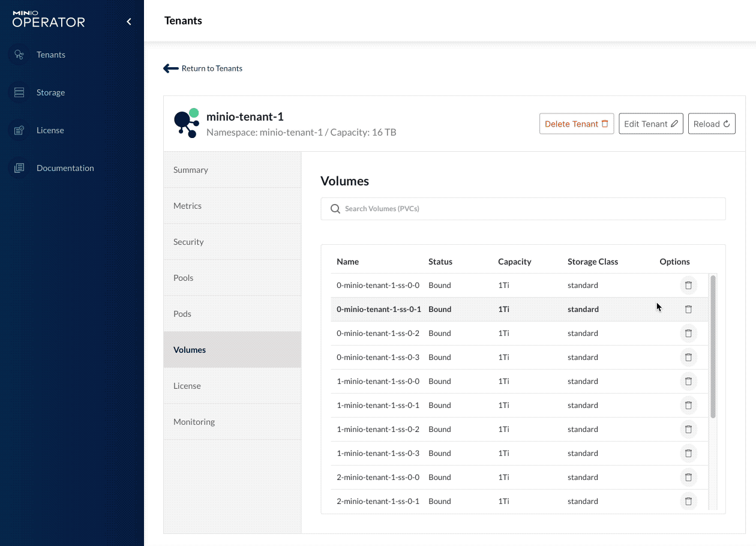
Task: Click 1Ti capacity of 1-minio-tenant-1-ss-0-0
Action: click(x=503, y=382)
